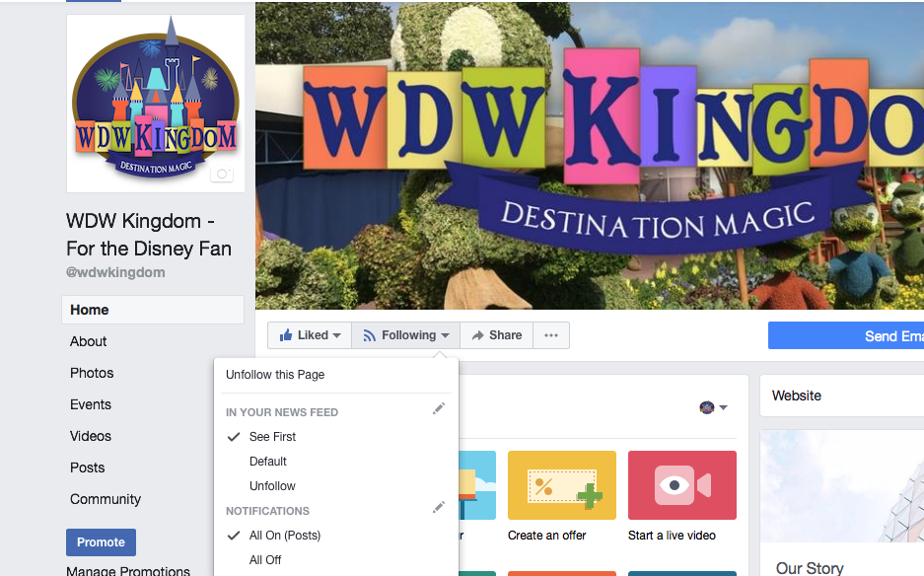Click the blue Promote button
Image resolution: width=924 pixels, height=576 pixels.
click(x=101, y=542)
